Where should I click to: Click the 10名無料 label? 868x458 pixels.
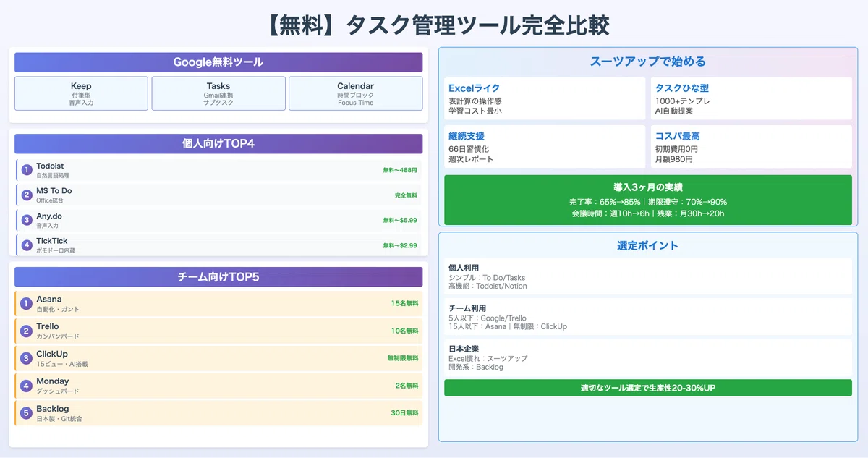(x=404, y=331)
